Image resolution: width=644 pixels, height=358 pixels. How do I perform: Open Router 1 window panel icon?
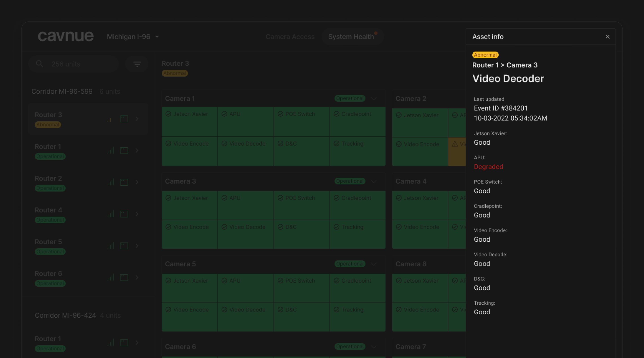(124, 150)
